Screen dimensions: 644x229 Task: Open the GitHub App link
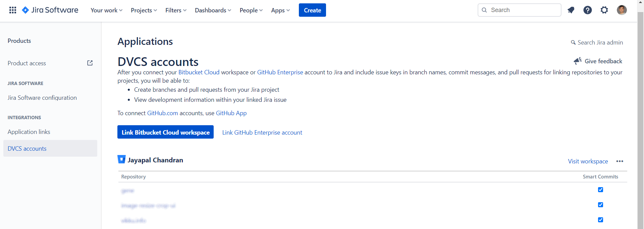click(231, 113)
